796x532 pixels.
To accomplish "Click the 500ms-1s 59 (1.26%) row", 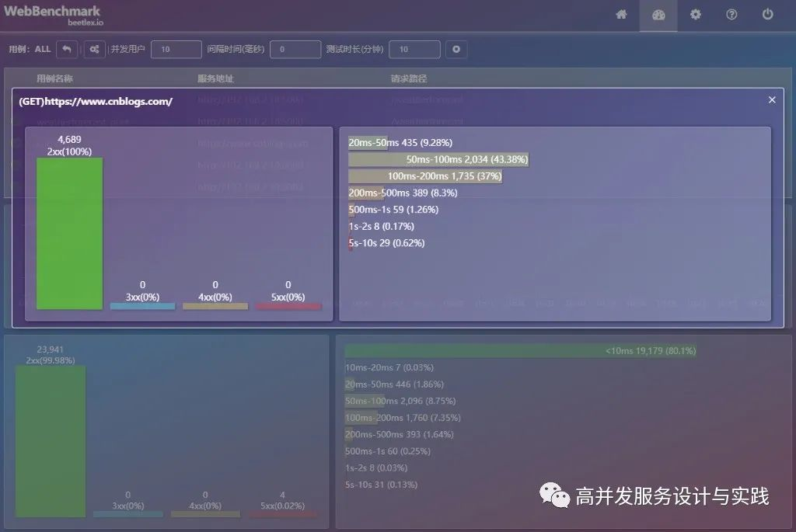I will [393, 210].
